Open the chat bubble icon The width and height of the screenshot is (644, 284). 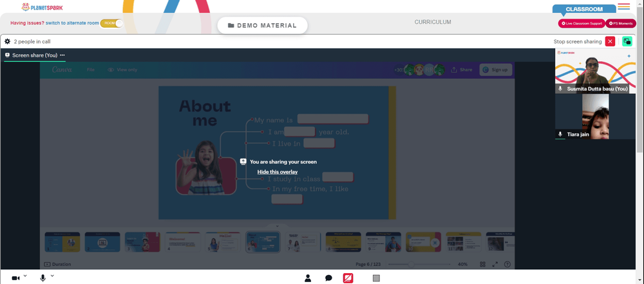pos(328,278)
